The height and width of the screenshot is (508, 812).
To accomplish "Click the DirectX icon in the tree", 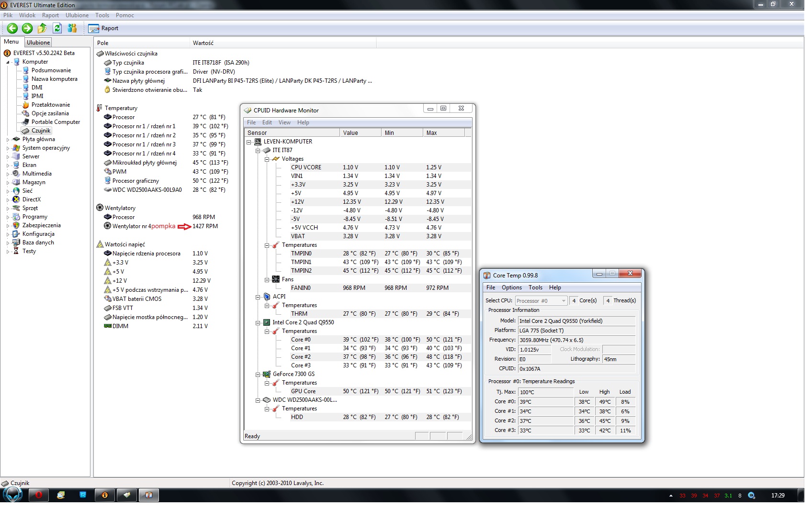I will point(16,199).
